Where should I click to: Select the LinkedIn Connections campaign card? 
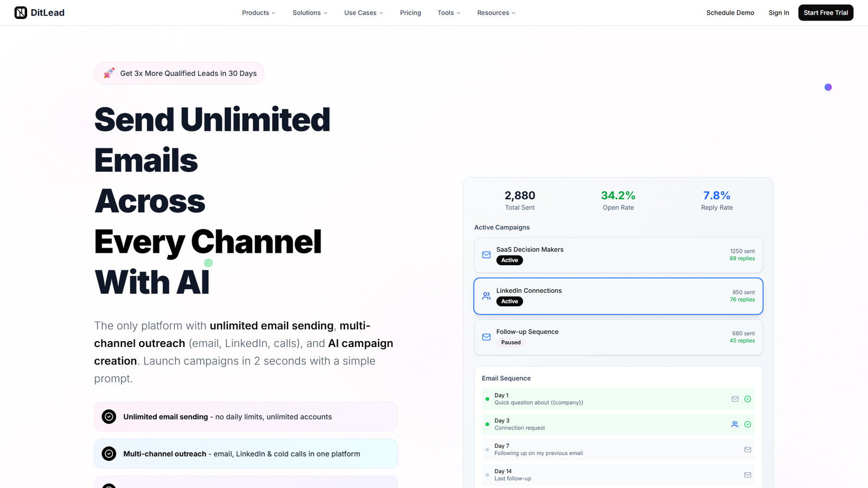tap(618, 296)
